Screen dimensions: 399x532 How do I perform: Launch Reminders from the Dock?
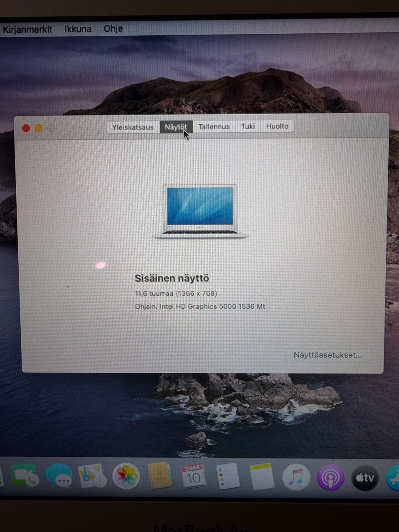coord(228,476)
